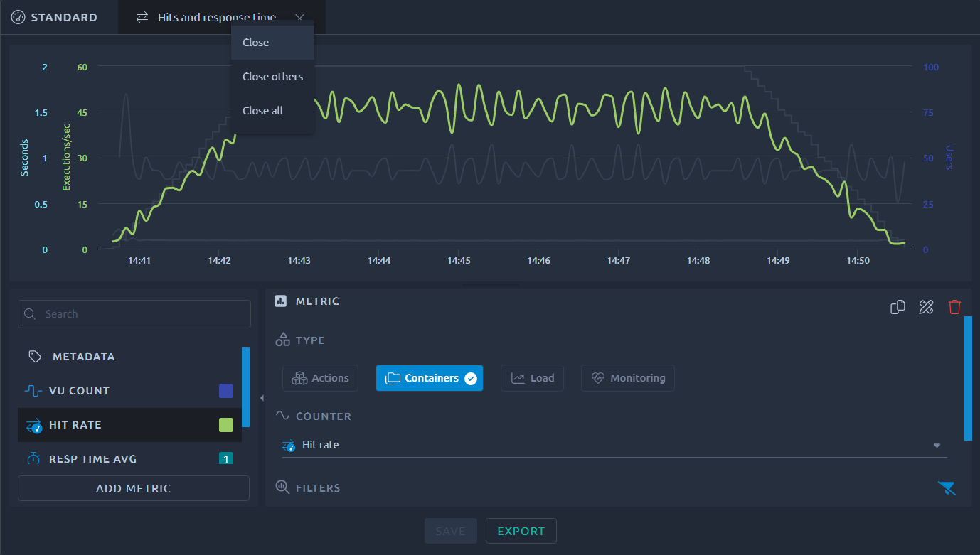This screenshot has width=980, height=555.
Task: Click the 14:50 time label on the chart
Action: [x=858, y=261]
